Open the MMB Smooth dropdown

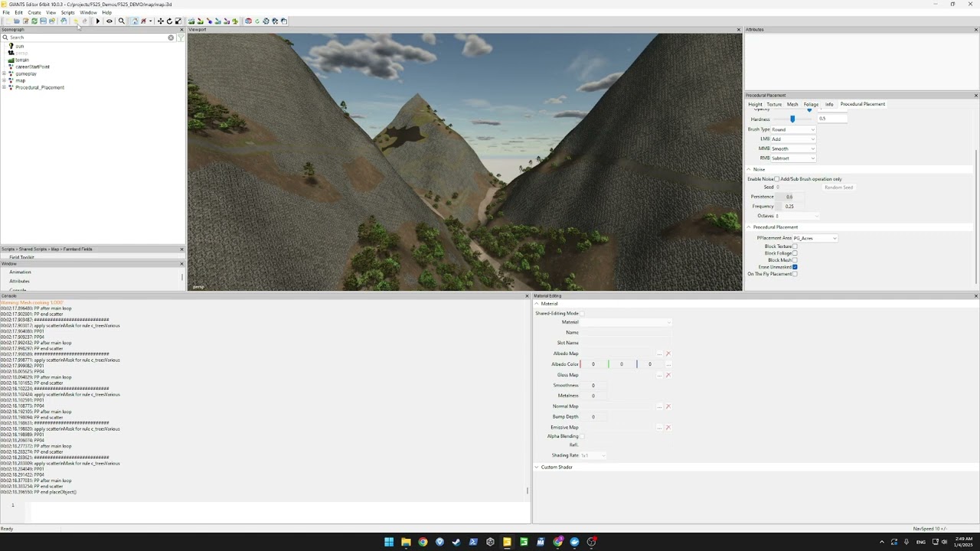[x=793, y=148]
